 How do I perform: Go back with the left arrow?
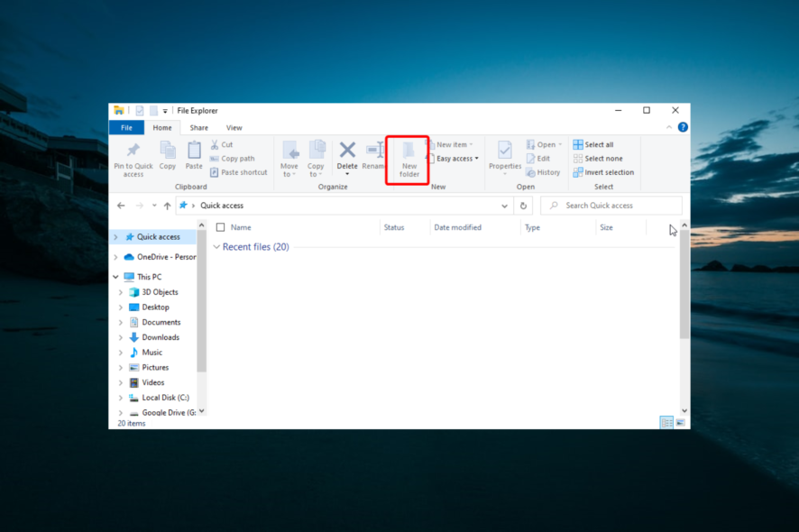click(121, 206)
